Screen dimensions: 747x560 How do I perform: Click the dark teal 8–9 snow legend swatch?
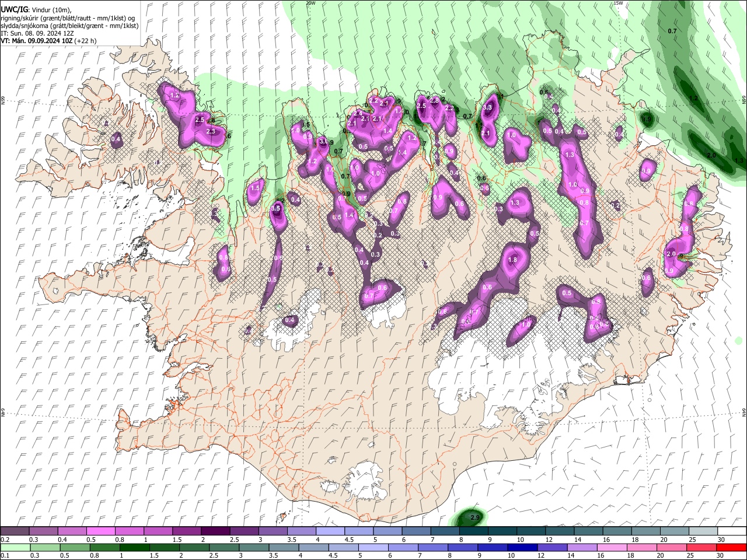pos(474,531)
